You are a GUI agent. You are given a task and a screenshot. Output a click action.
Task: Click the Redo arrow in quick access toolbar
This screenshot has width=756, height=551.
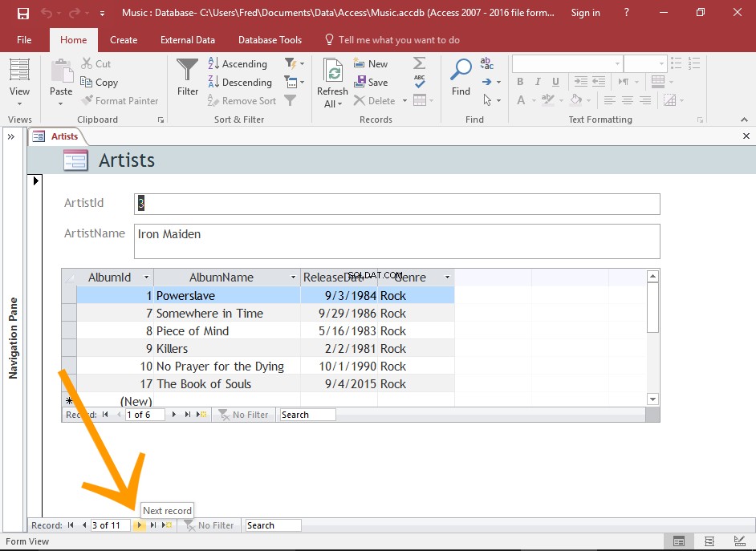75,13
